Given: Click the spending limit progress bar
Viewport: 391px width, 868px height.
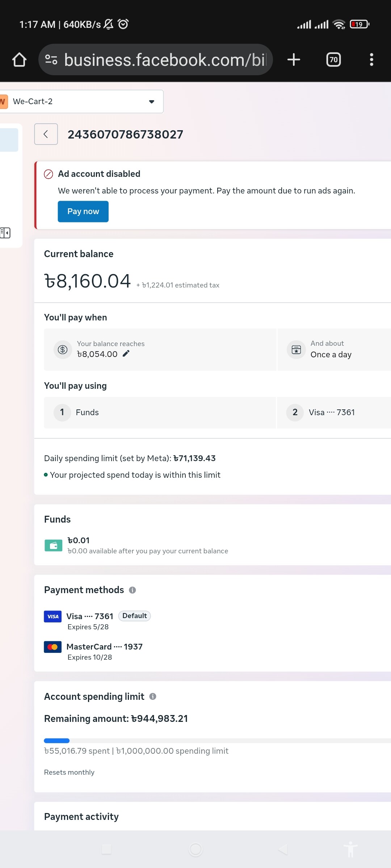Looking at the screenshot, I should (217, 741).
